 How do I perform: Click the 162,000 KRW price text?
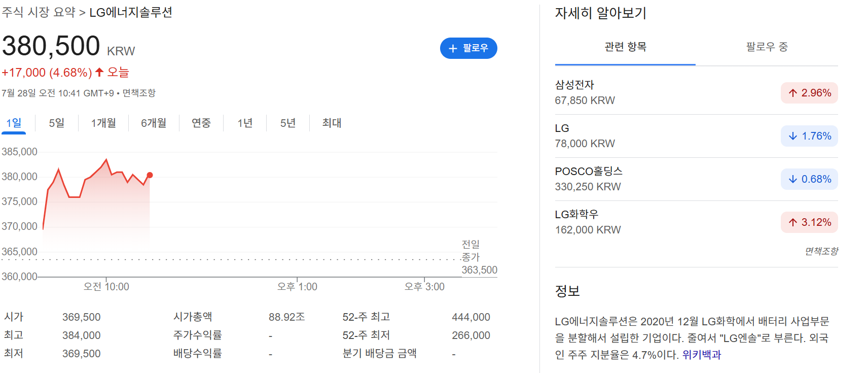pyautogui.click(x=588, y=230)
